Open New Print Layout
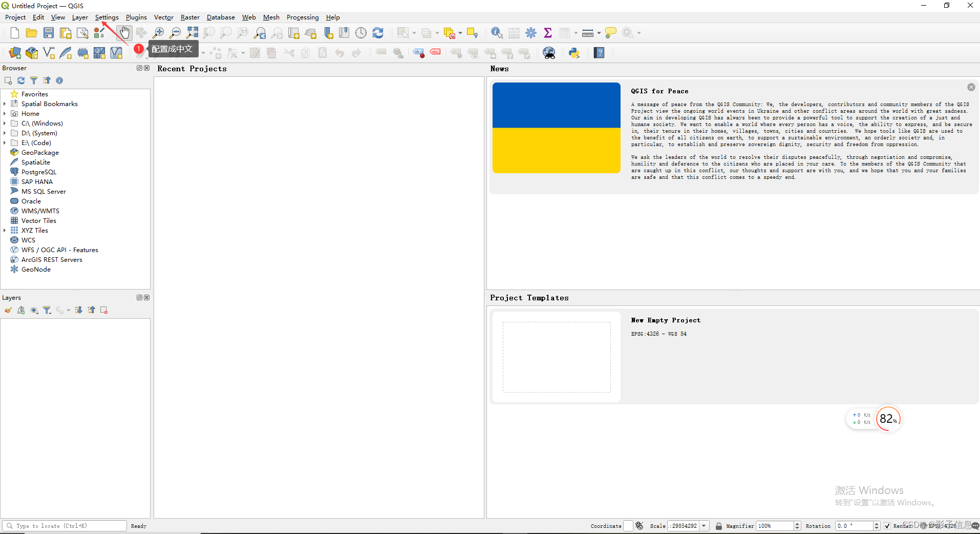Screen dimensions: 980x534 coord(66,33)
